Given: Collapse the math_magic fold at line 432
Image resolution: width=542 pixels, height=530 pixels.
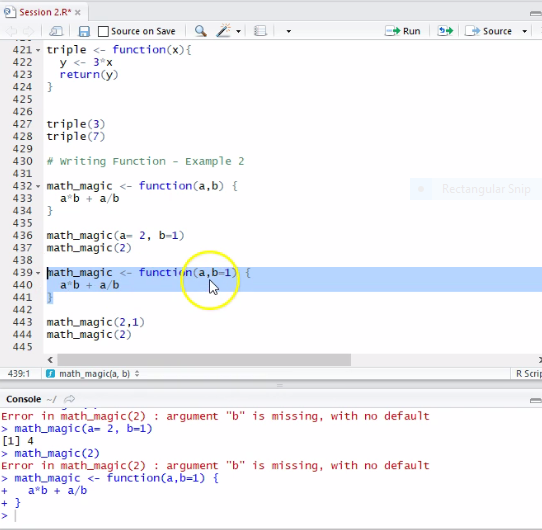Looking at the screenshot, I should [38, 187].
